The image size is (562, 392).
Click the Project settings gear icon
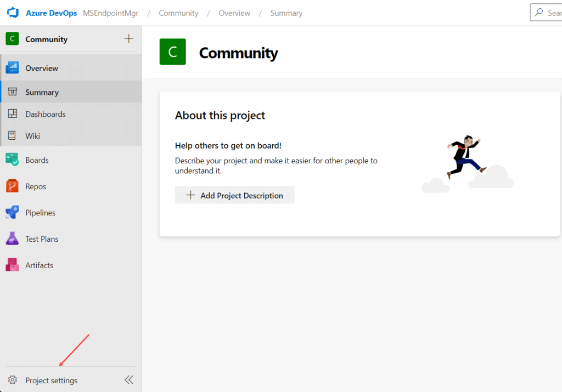[x=13, y=380]
